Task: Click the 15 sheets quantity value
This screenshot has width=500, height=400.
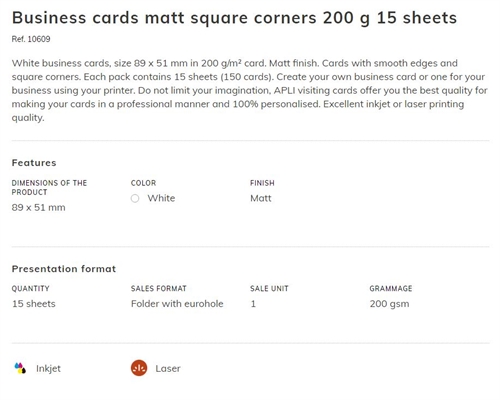Action: [34, 304]
